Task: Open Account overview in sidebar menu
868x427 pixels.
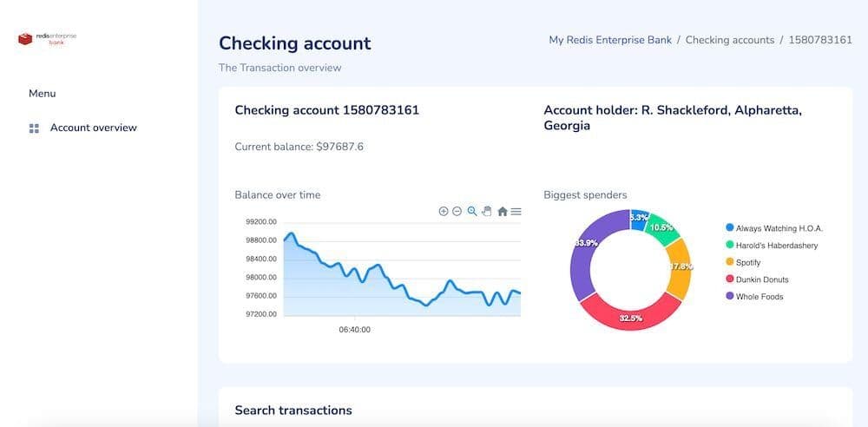Action: pos(93,128)
